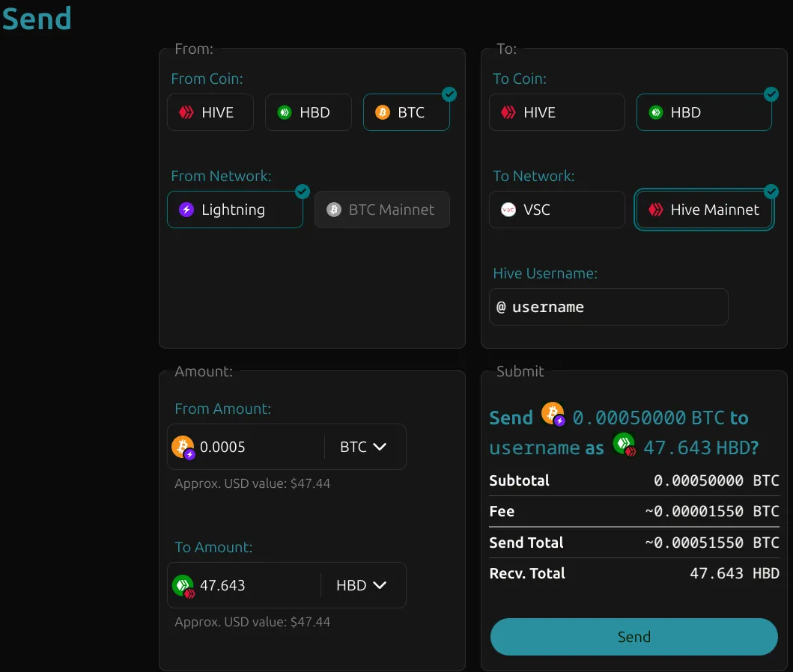This screenshot has width=793, height=672.
Task: Open the HBD currency dropdown in To Amount
Action: tap(361, 586)
